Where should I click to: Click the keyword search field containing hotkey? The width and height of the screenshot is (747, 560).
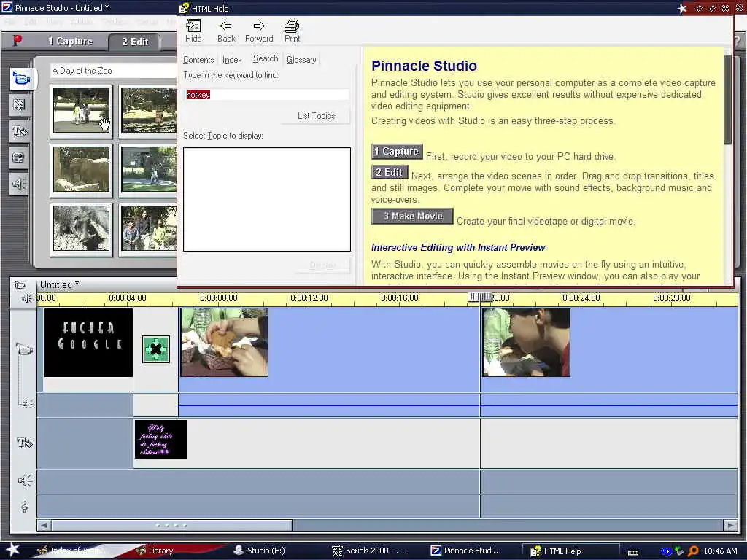pyautogui.click(x=267, y=94)
